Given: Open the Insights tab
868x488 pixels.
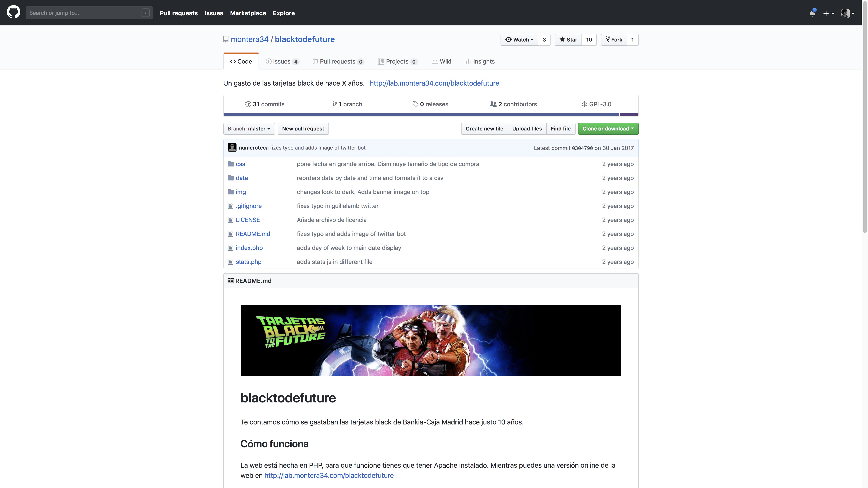Looking at the screenshot, I should 480,61.
